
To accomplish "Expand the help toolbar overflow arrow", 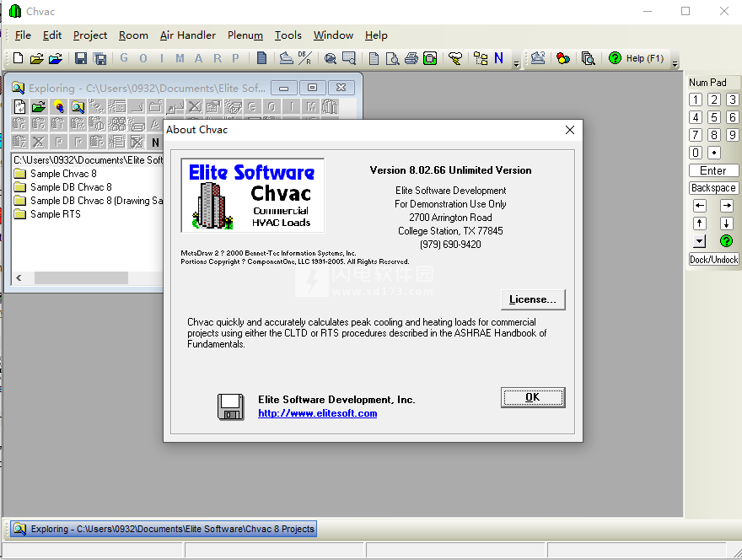I will pyautogui.click(x=675, y=63).
